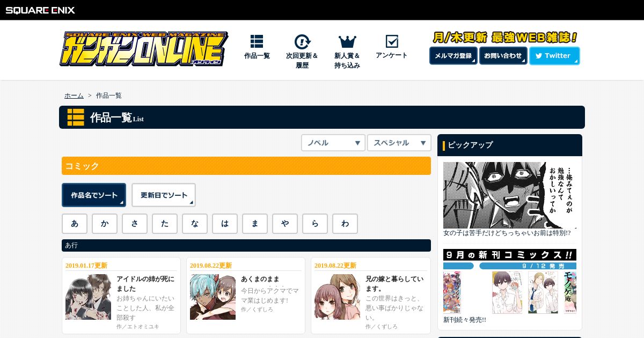Click 月/木更新 最強WEB雑誌 slogan
This screenshot has height=338, width=644.
pos(505,38)
